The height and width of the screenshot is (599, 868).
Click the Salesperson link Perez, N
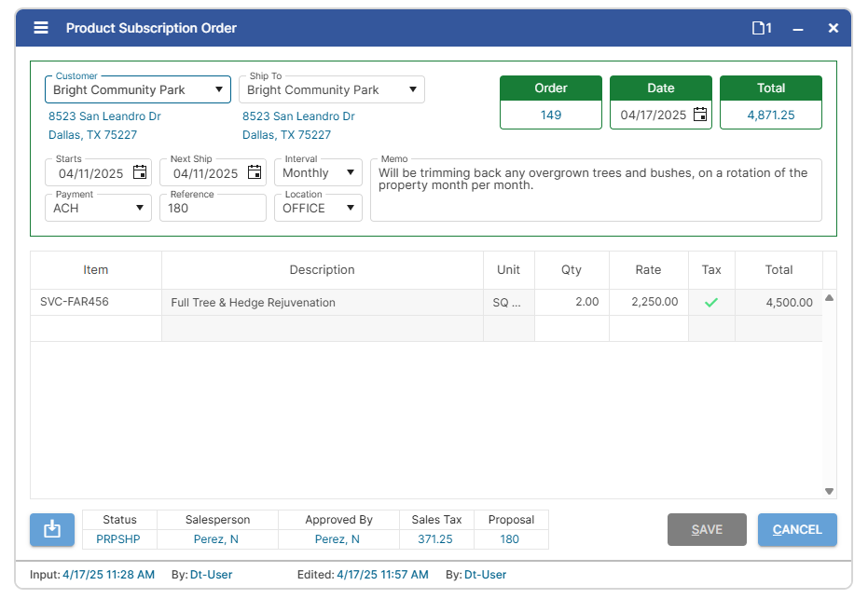217,538
